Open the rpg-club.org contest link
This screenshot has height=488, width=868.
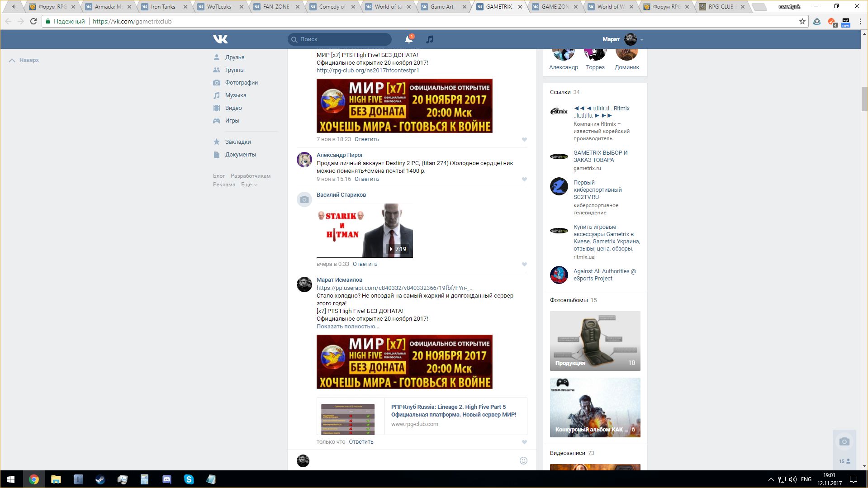click(367, 71)
